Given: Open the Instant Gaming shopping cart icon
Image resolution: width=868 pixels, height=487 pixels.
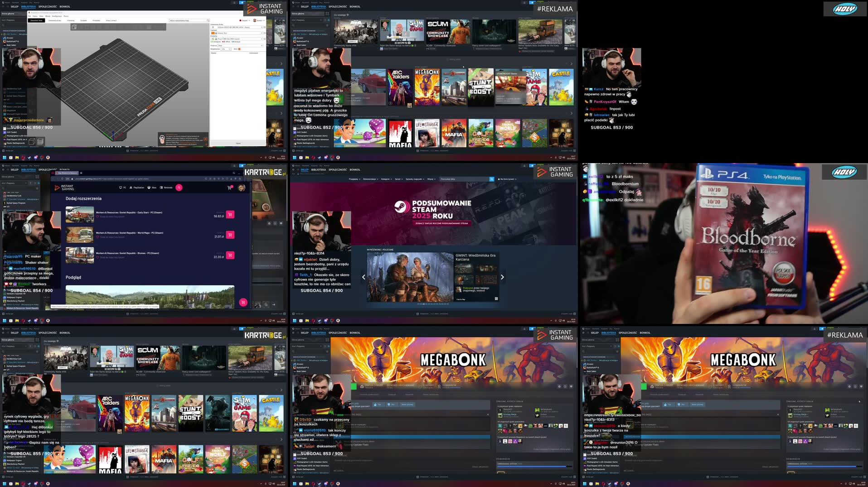Looking at the screenshot, I should (230, 187).
